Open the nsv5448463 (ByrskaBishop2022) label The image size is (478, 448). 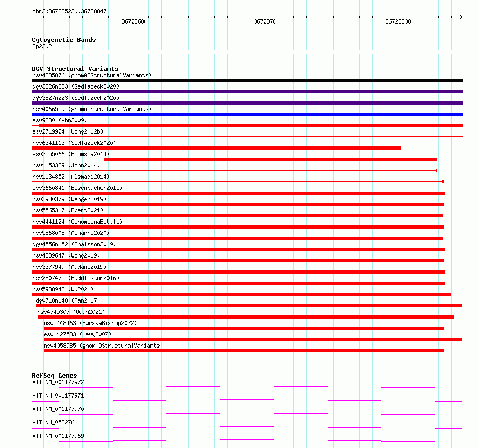pyautogui.click(x=90, y=323)
